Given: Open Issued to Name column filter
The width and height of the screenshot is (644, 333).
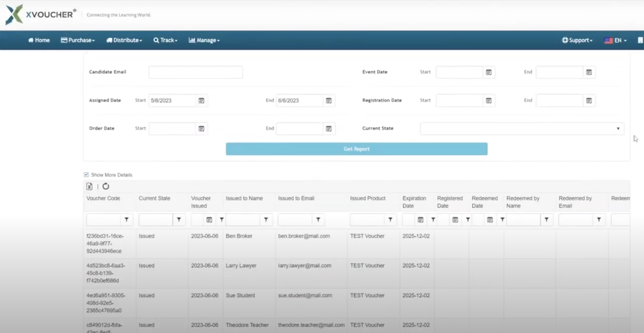Looking at the screenshot, I should 266,220.
